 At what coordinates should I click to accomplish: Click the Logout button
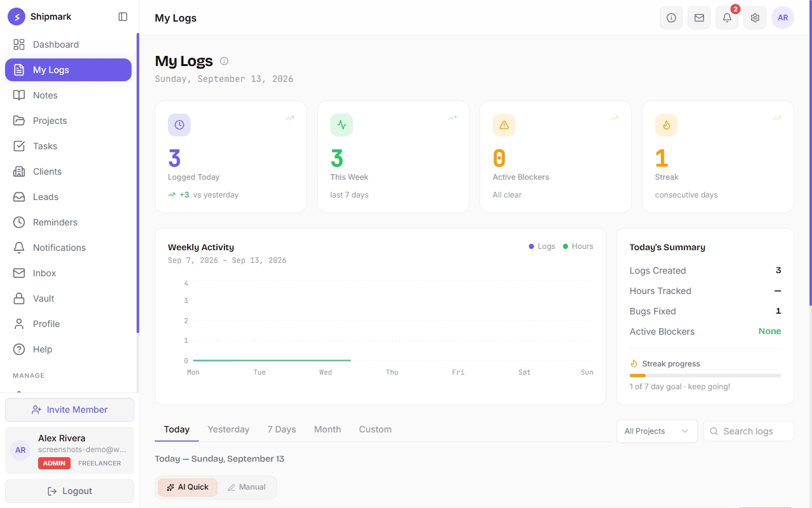[x=70, y=491]
